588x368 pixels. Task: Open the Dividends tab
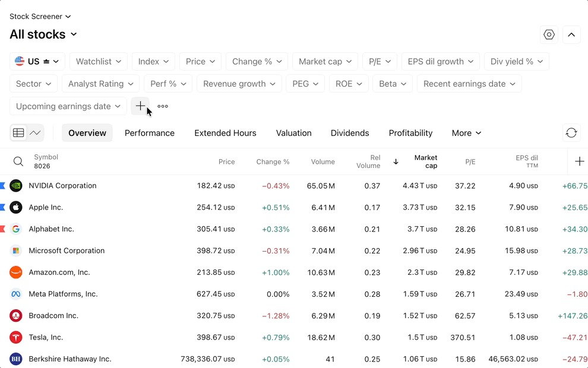[350, 133]
